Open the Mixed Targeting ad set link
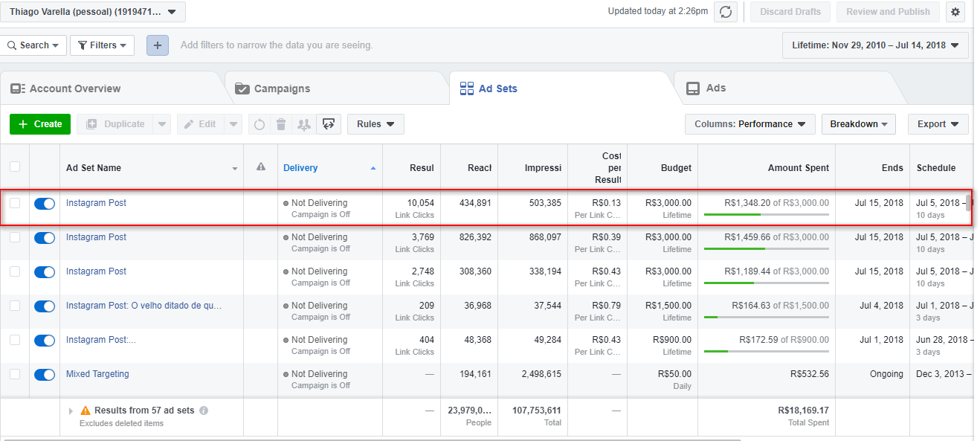Viewport: 980px width, 441px height. coord(97,374)
